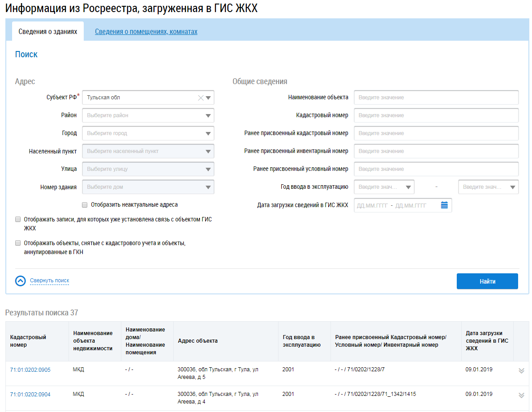Screen dimensions: 532x412
Task: Open the Город dropdown
Action: pyautogui.click(x=208, y=133)
